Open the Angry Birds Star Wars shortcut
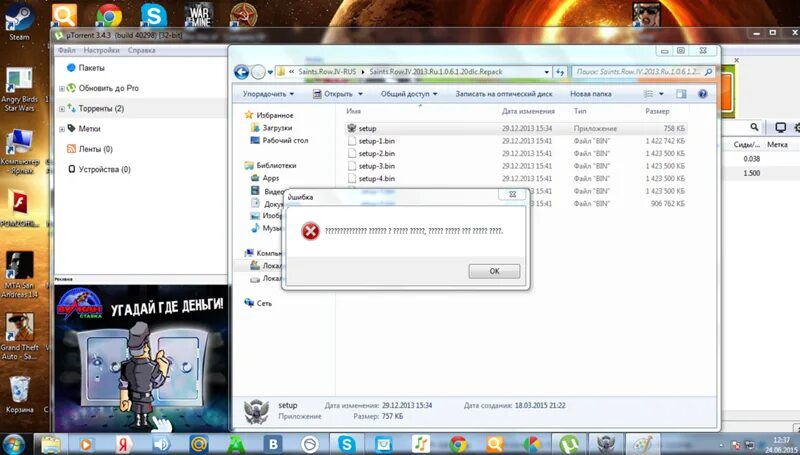800x455 pixels. [19, 90]
